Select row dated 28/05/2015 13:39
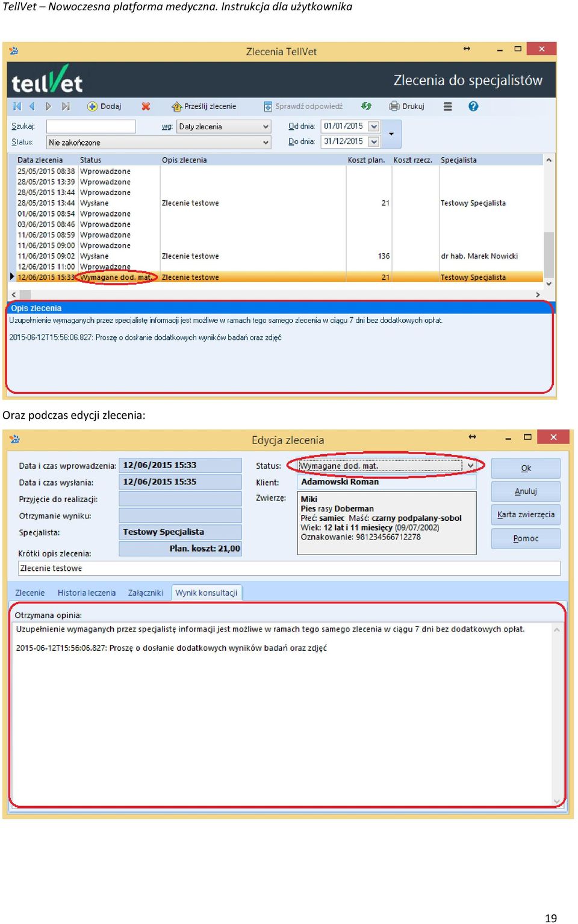Screen dimensions: 578x924 pos(279,182)
